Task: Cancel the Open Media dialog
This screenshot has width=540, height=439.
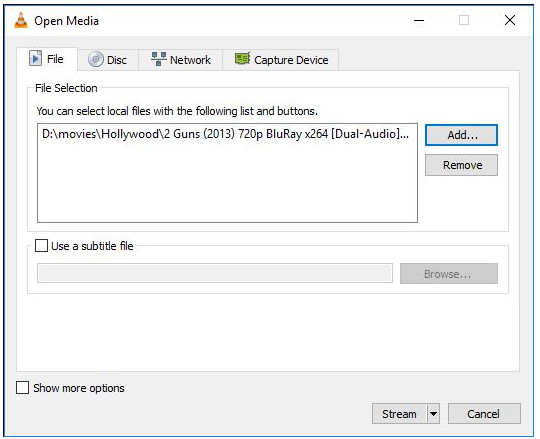Action: click(484, 414)
